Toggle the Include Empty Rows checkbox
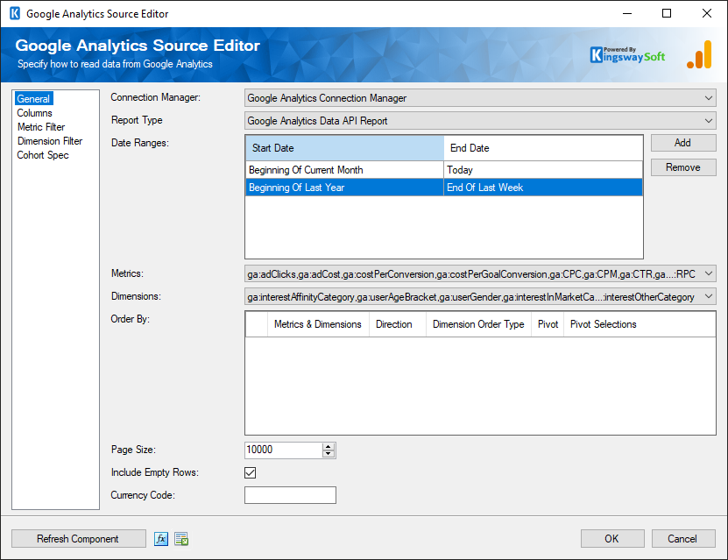The height and width of the screenshot is (560, 728). click(x=251, y=472)
